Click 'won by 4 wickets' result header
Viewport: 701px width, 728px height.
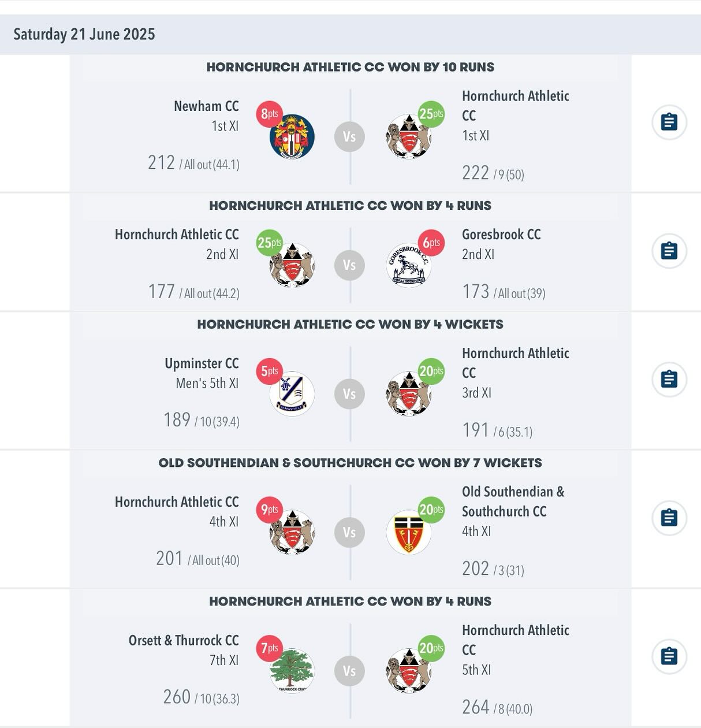(350, 324)
